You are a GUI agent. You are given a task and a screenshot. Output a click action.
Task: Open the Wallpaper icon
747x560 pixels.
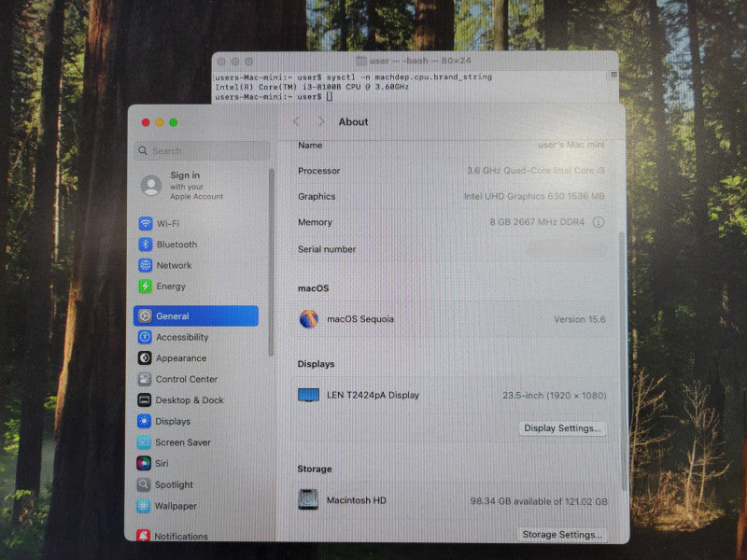click(144, 506)
